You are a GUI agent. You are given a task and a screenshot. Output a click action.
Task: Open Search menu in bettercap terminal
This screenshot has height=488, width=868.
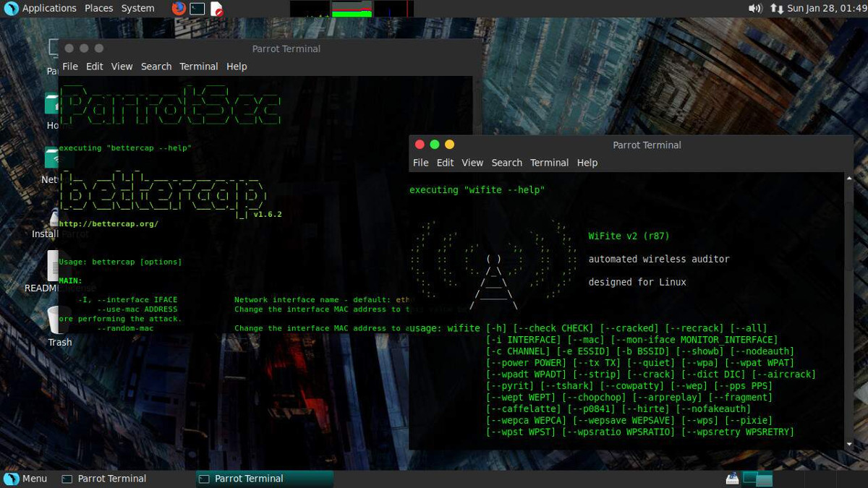coord(156,67)
